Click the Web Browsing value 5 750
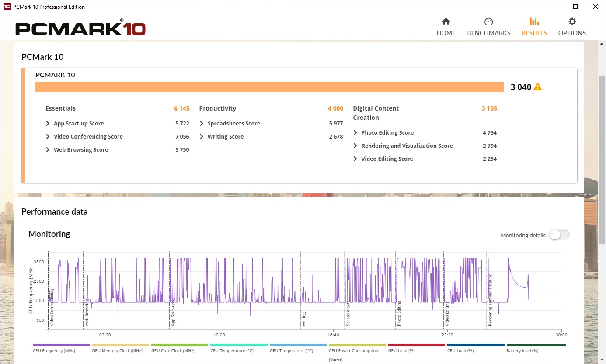The width and height of the screenshot is (606, 364). tap(182, 150)
